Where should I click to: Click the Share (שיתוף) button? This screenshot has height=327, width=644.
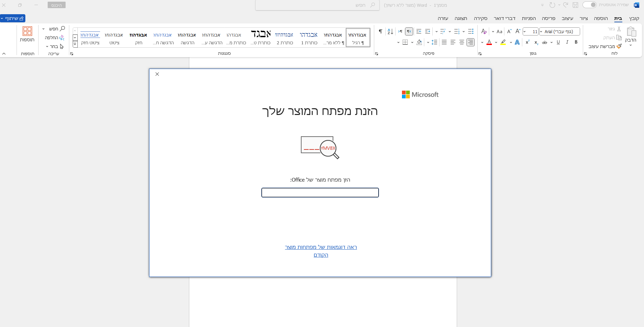point(13,18)
